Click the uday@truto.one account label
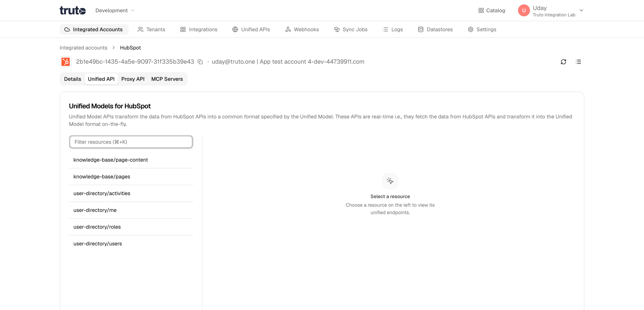The width and height of the screenshot is (644, 310). [x=288, y=62]
